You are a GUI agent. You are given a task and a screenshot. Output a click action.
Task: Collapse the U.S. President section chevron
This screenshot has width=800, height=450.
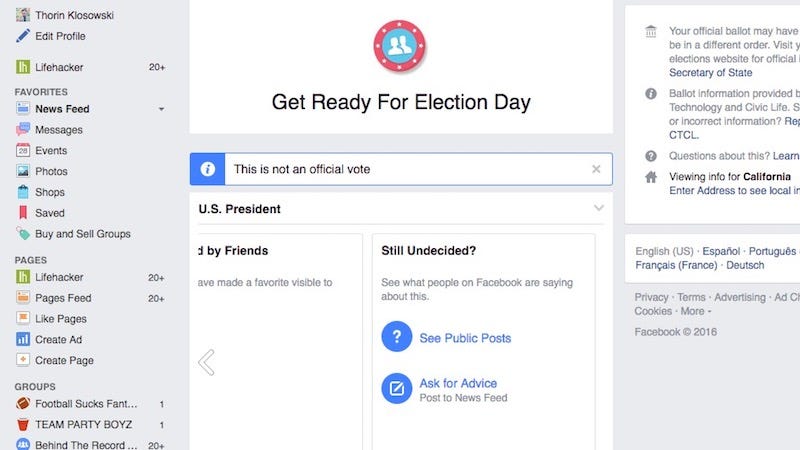pyautogui.click(x=598, y=208)
